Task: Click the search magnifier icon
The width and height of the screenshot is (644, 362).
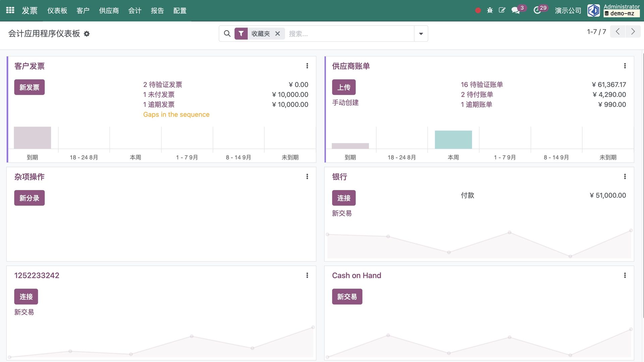Action: [227, 34]
